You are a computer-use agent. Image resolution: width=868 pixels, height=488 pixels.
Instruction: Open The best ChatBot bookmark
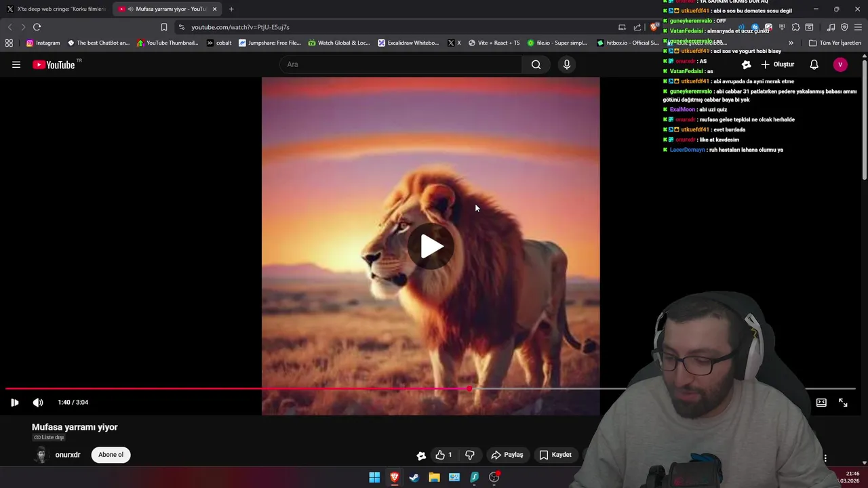click(98, 43)
